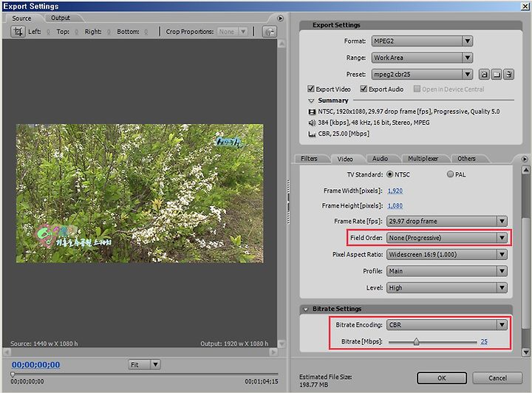Confirm export with the OK button
The image size is (532, 393).
point(442,378)
